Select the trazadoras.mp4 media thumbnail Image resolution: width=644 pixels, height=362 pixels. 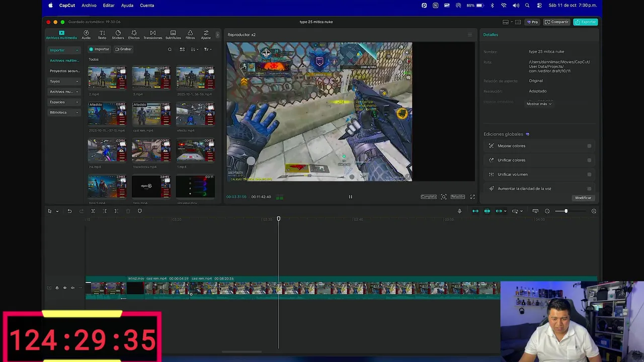point(151,150)
